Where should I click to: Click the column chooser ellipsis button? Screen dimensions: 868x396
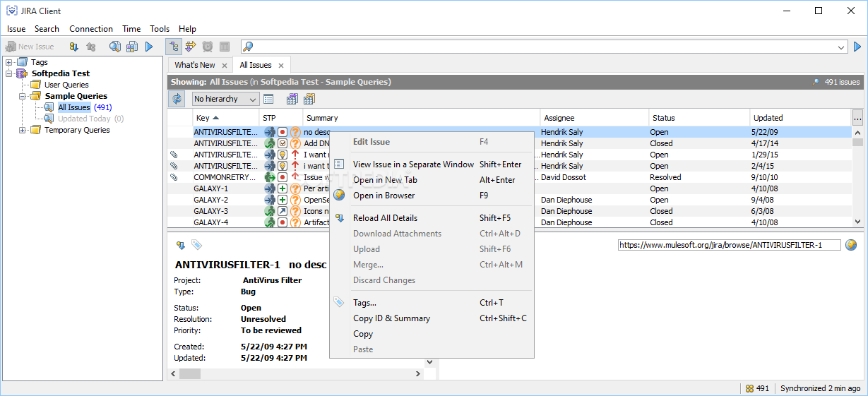coord(857,118)
